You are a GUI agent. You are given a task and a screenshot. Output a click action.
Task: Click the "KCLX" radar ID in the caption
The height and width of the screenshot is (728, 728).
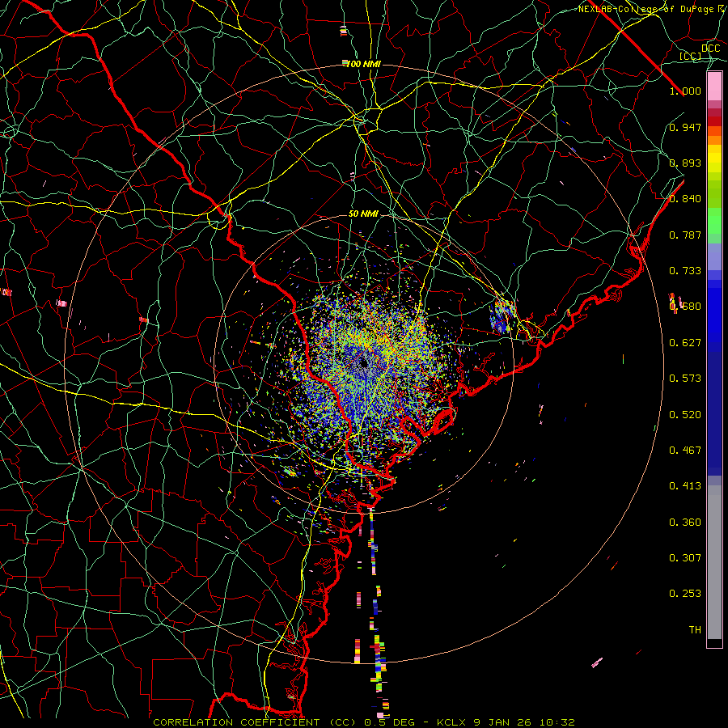[x=451, y=722]
